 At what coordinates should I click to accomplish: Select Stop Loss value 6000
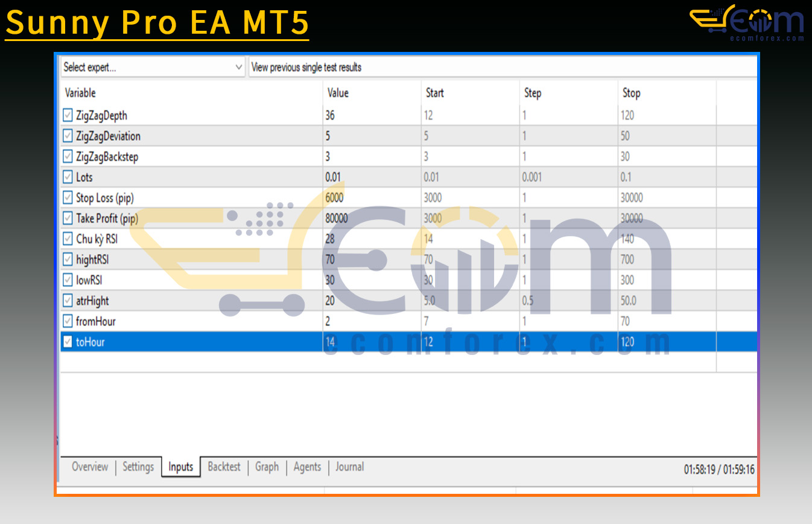point(334,197)
